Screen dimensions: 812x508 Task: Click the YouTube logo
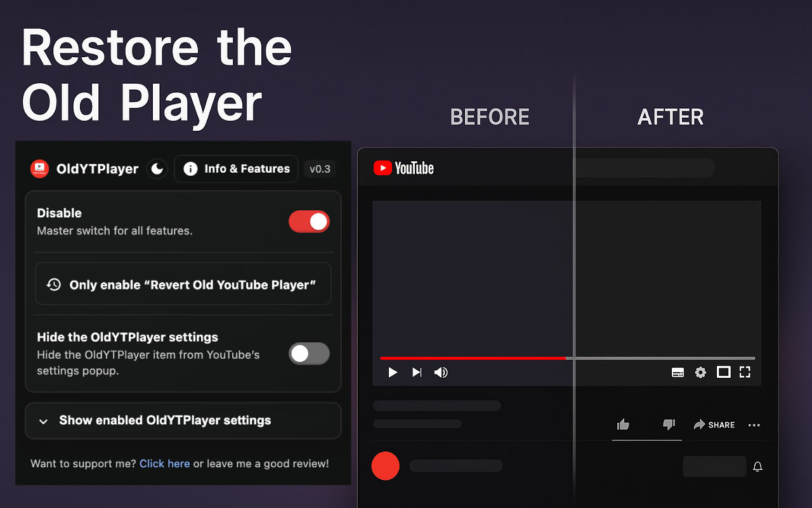(x=402, y=168)
